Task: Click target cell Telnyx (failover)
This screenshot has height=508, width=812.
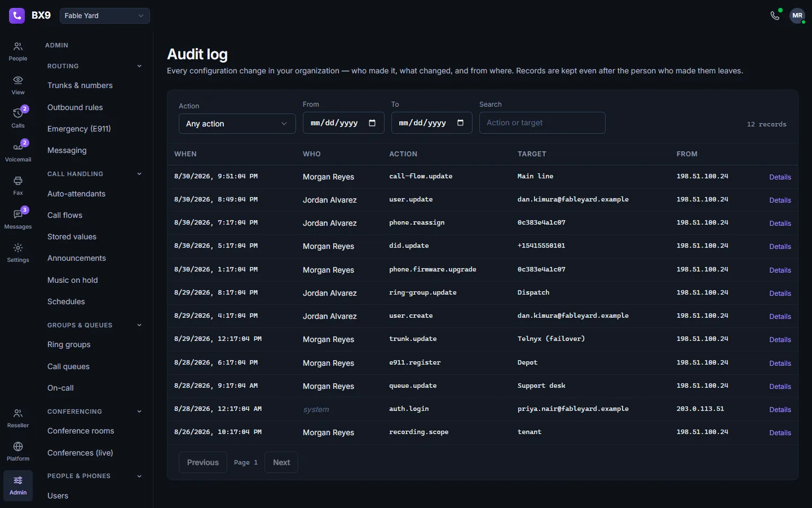Action: [x=551, y=339]
